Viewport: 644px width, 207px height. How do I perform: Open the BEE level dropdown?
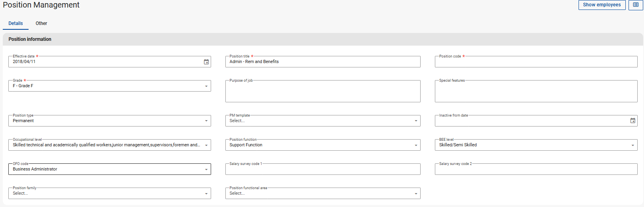[632, 145]
